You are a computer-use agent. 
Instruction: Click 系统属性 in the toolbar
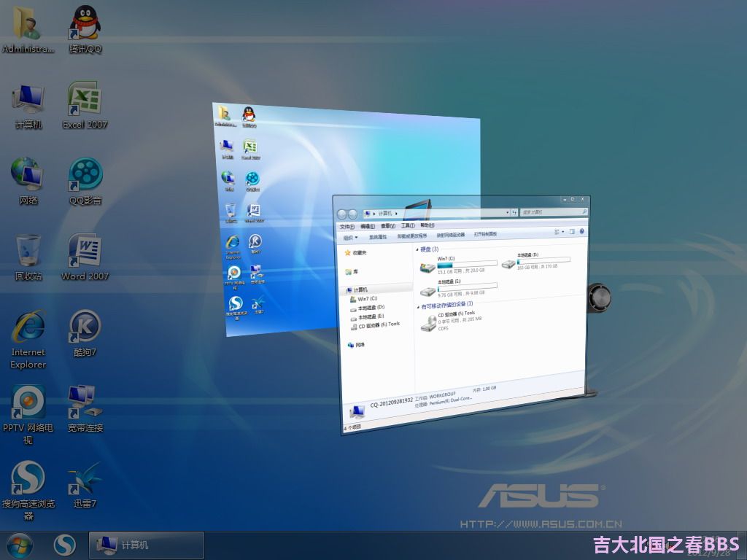[378, 237]
